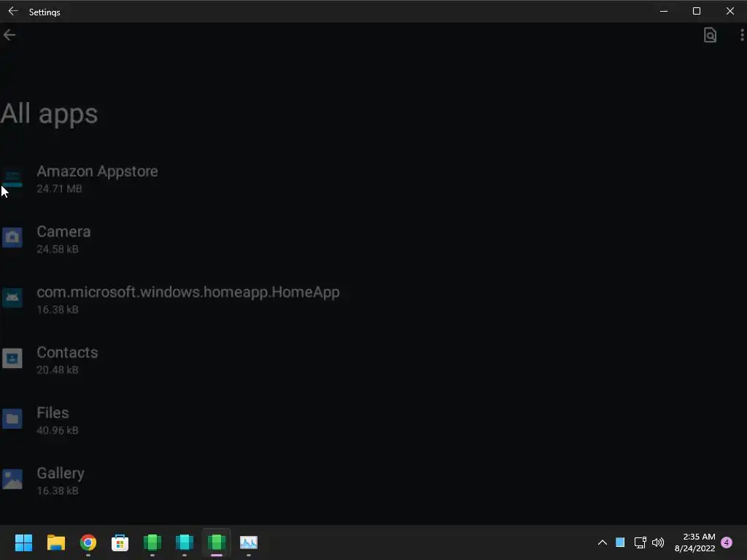Select the Files app entry
Viewport: 747px width, 560px height.
[373, 421]
